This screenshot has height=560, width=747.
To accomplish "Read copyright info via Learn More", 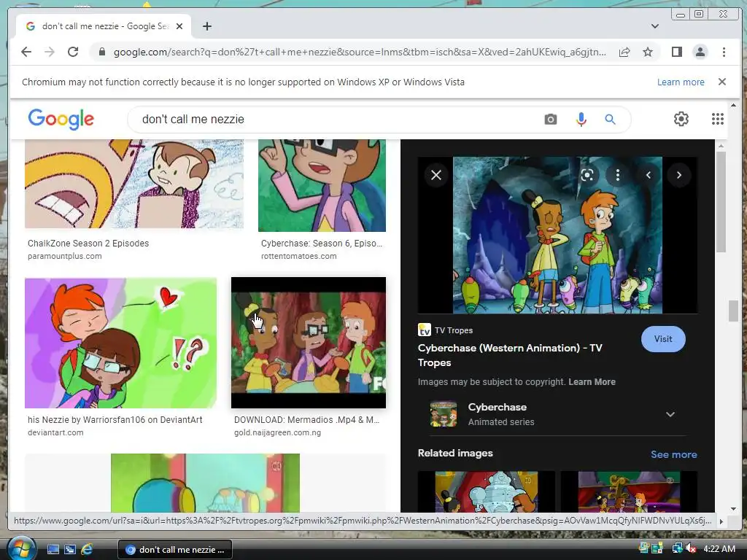I will coord(592,382).
